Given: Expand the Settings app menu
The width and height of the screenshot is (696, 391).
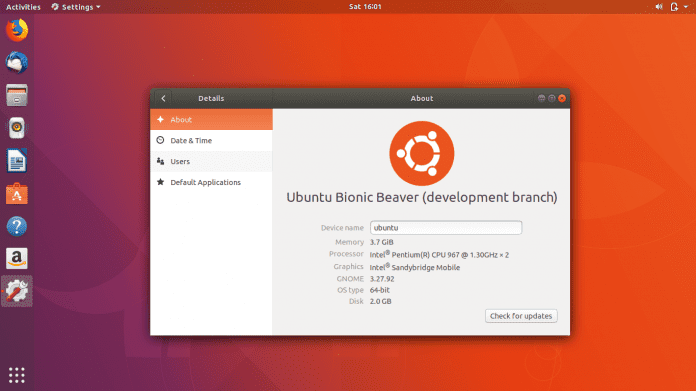Looking at the screenshot, I should click(x=76, y=7).
